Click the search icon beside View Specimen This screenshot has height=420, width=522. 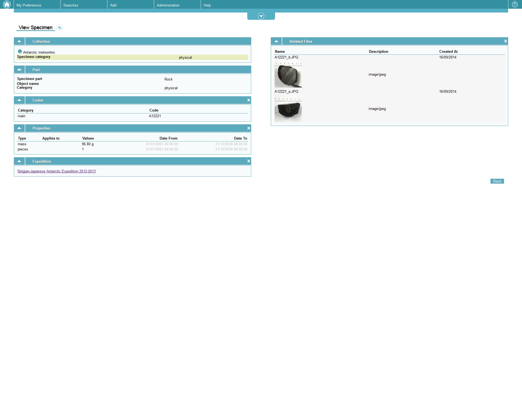tap(60, 27)
